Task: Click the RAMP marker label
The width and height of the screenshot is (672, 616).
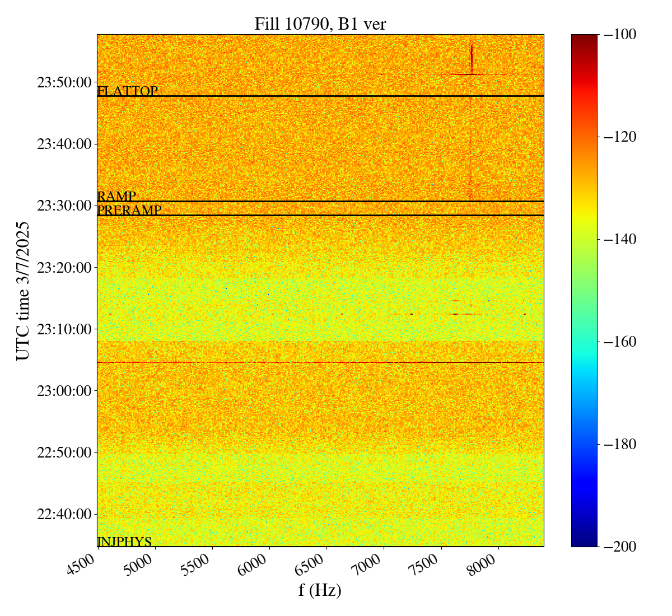Action: coord(116,196)
